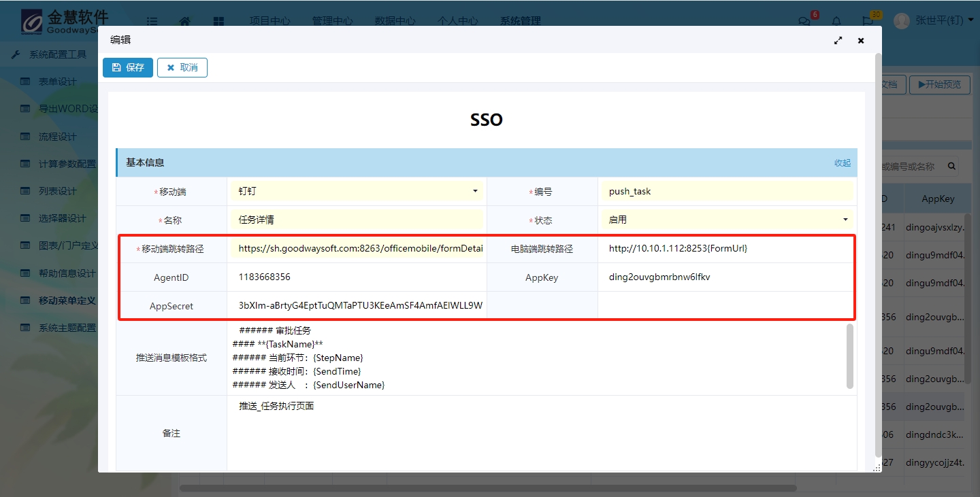Click the 推送消息模板格式 vertical scrollbar

[849, 357]
